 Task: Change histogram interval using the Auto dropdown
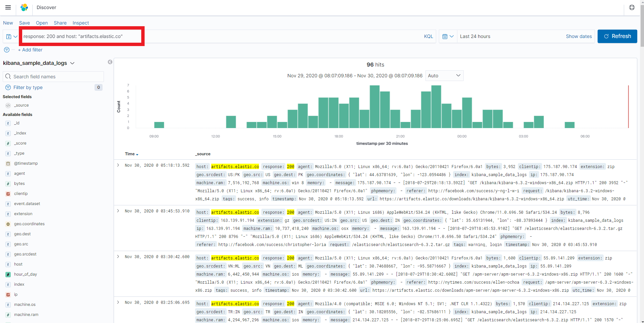[444, 76]
